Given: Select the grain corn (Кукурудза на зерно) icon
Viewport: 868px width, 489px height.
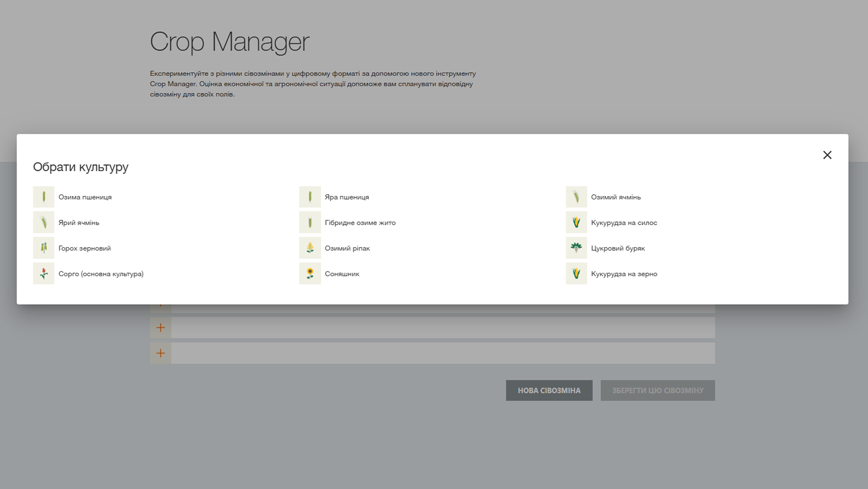Looking at the screenshot, I should (x=576, y=274).
